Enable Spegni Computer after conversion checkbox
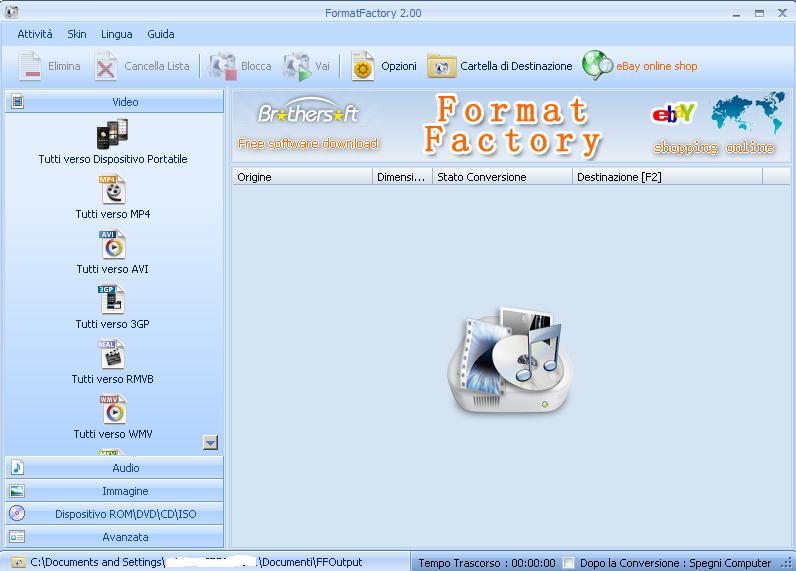The image size is (796, 571). (568, 563)
